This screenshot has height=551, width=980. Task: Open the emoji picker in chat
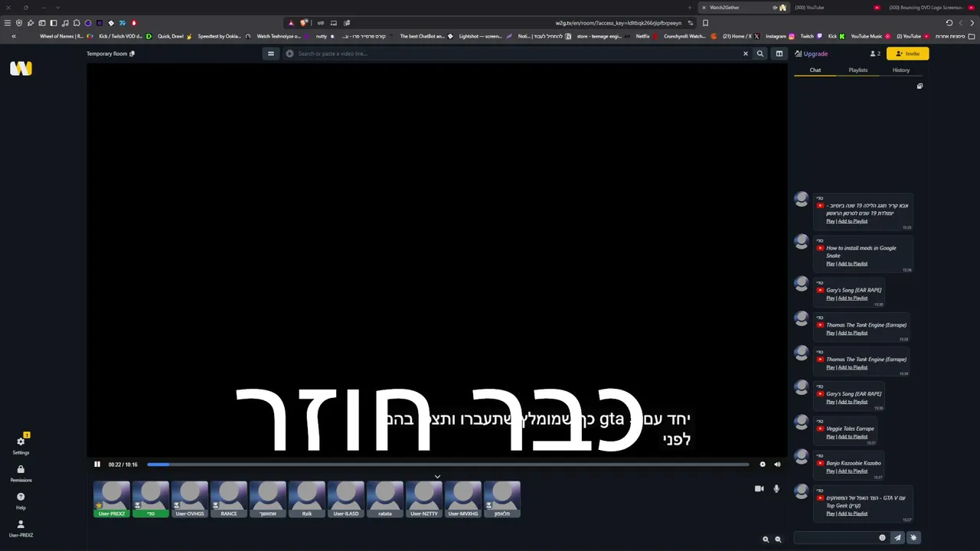882,537
